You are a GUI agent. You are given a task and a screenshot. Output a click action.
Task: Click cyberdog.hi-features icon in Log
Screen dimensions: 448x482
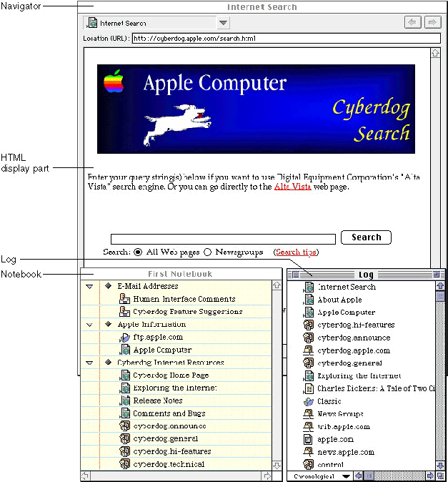(308, 325)
